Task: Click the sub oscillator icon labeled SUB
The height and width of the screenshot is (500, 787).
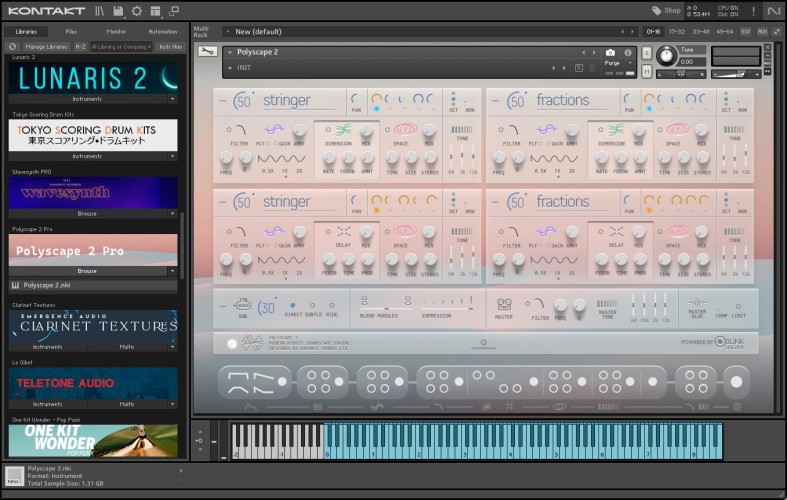Action: point(241,305)
